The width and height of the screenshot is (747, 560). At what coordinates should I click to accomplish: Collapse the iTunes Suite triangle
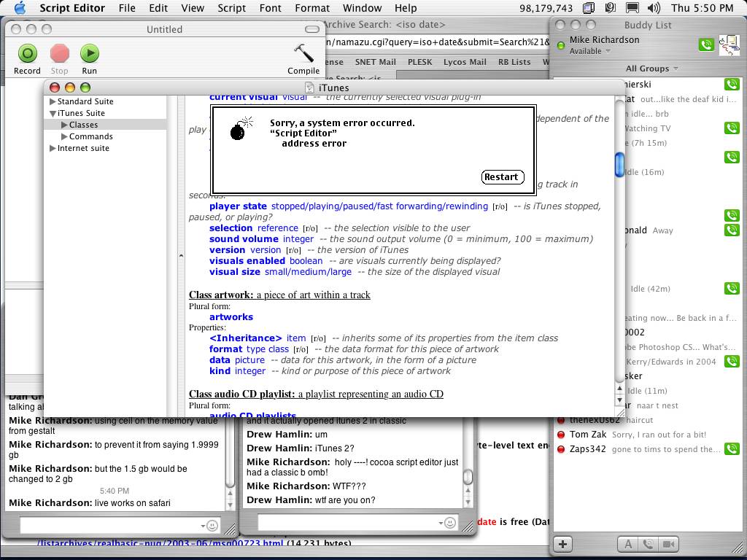click(53, 113)
